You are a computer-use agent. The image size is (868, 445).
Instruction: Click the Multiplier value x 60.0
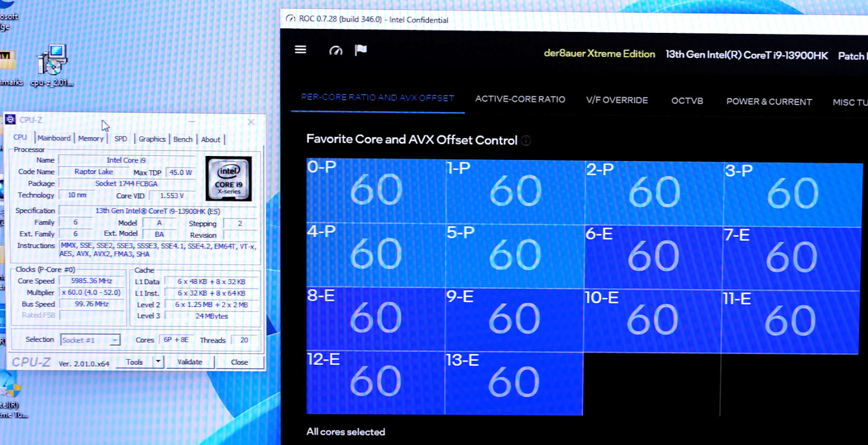(x=92, y=292)
